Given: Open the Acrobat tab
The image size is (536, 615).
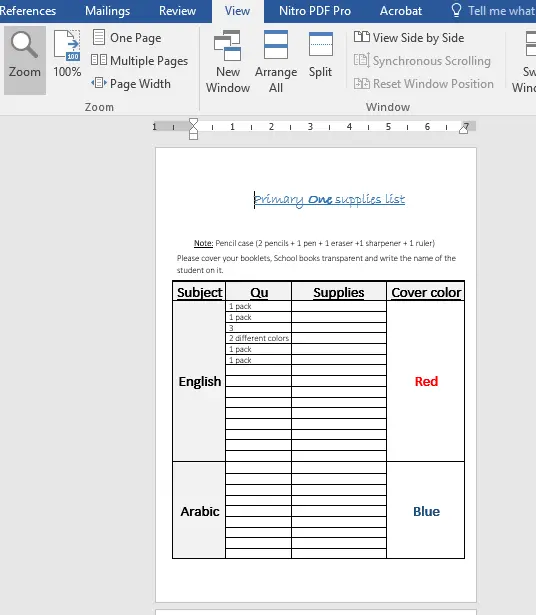Looking at the screenshot, I should (401, 11).
